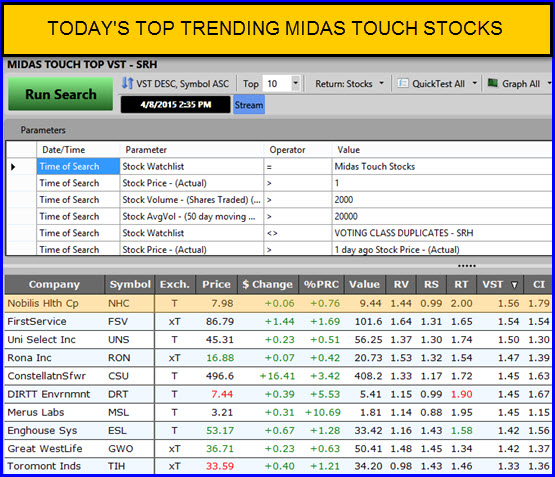Click the row selector arrow for Midas Touch Stocks
This screenshot has width=555, height=477.
pyautogui.click(x=13, y=167)
